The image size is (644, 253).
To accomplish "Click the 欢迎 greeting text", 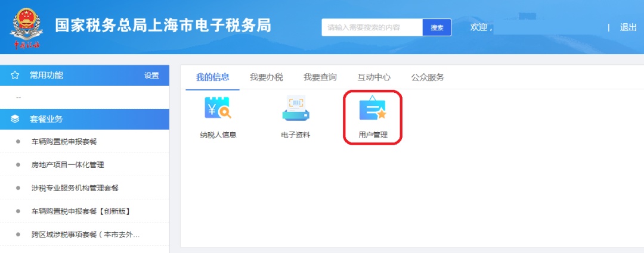I will pyautogui.click(x=481, y=27).
